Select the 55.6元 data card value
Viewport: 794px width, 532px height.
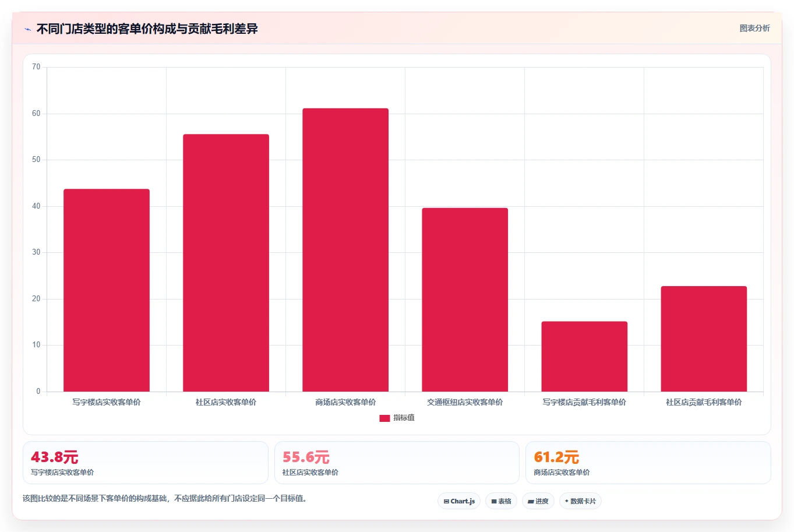(x=306, y=457)
